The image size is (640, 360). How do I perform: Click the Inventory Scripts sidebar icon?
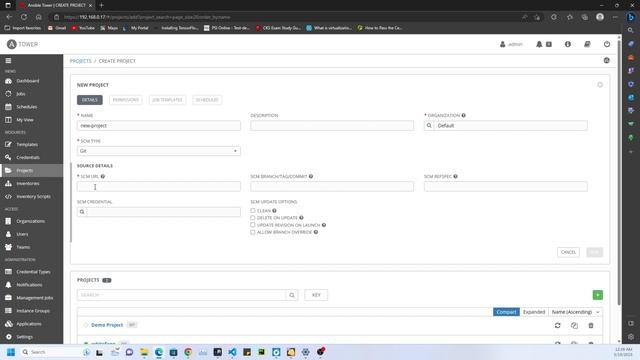point(8,197)
